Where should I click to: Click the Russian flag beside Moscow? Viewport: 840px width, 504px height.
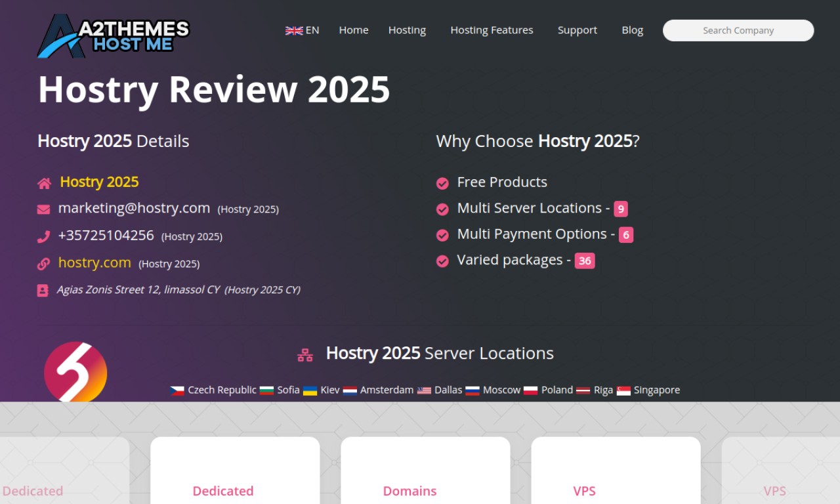click(472, 390)
